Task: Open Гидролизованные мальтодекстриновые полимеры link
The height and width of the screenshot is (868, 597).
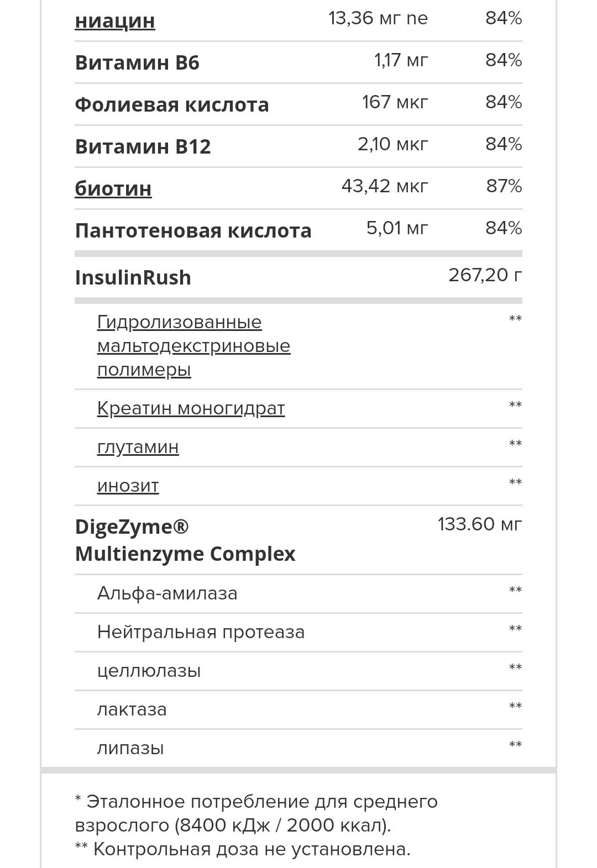Action: coord(193,346)
